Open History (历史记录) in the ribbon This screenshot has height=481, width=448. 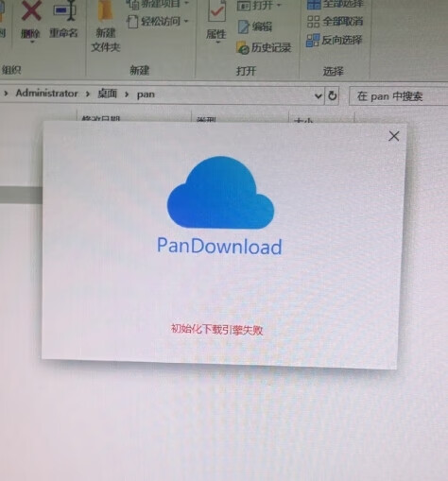point(264,48)
